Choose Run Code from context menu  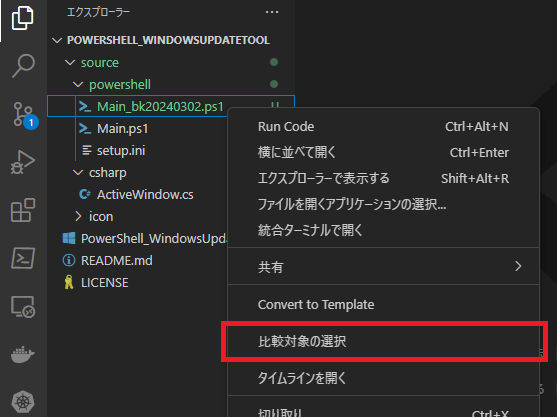383,126
